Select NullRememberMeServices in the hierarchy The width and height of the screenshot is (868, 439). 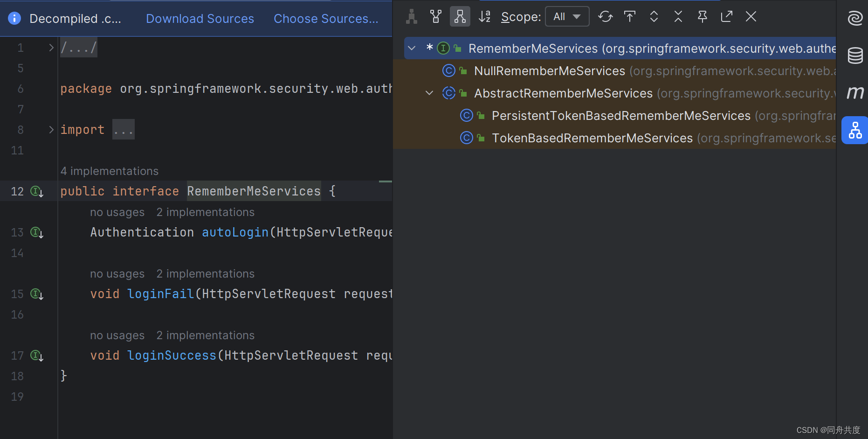(x=550, y=71)
